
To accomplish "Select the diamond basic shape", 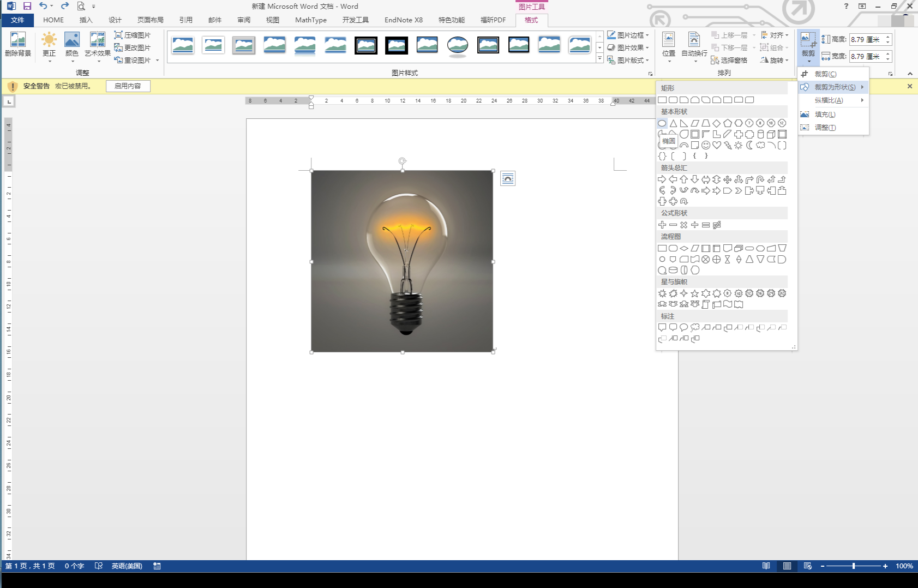I will point(717,123).
